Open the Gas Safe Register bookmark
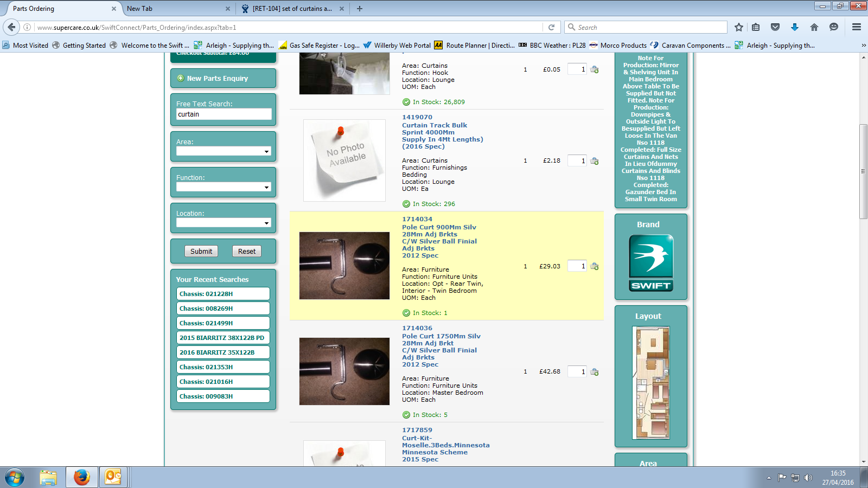The width and height of the screenshot is (868, 488). coord(319,46)
